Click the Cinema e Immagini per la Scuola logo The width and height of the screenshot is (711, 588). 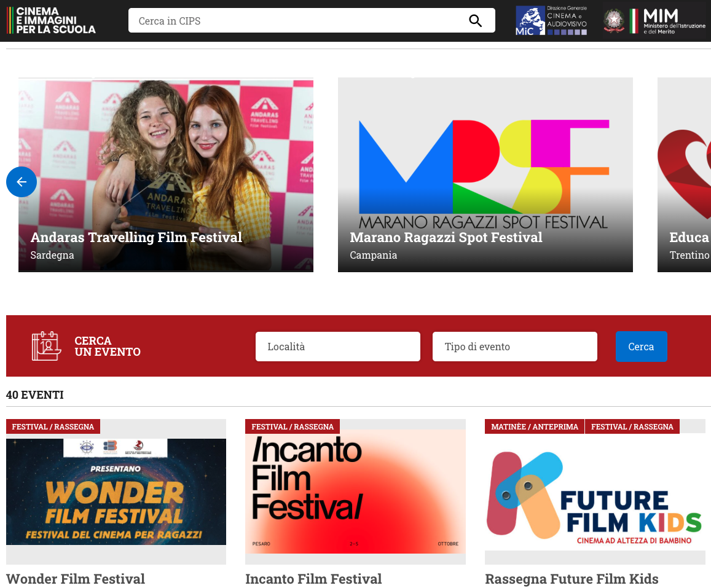pyautogui.click(x=51, y=20)
